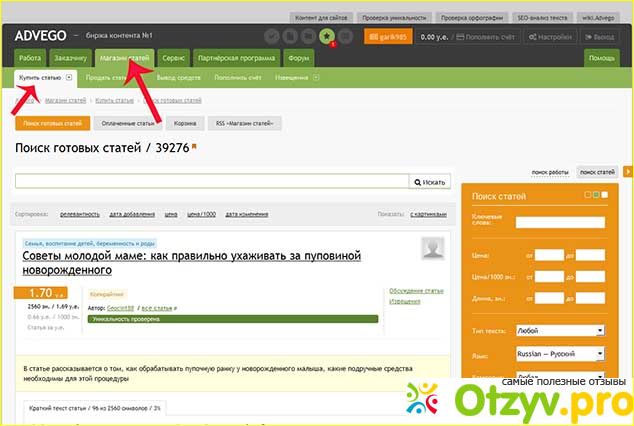Click the white small square in Поиск статей header
This screenshot has width=634, height=426.
[x=604, y=195]
